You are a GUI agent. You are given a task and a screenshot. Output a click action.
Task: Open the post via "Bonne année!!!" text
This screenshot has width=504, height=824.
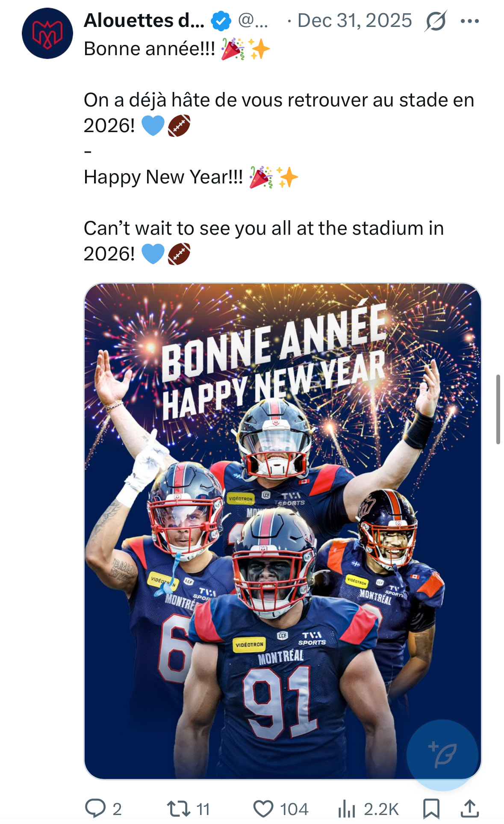tap(150, 49)
